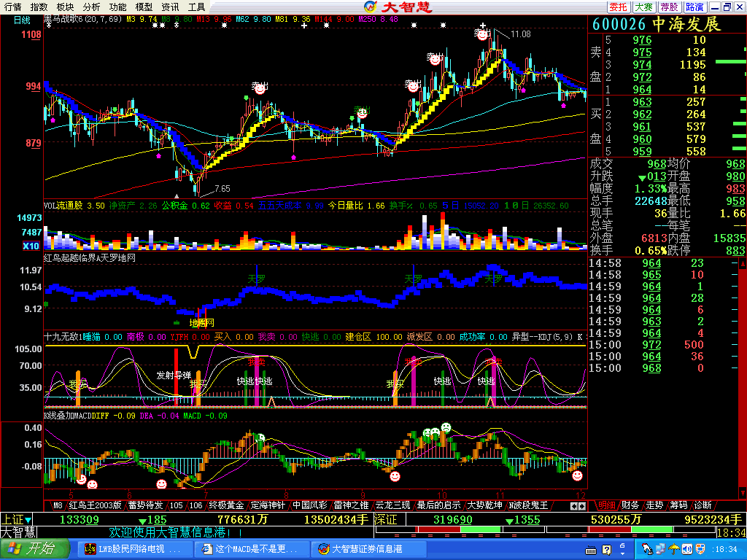Switch to the 定海神针 tab
The height and width of the screenshot is (560, 747).
coord(268,505)
